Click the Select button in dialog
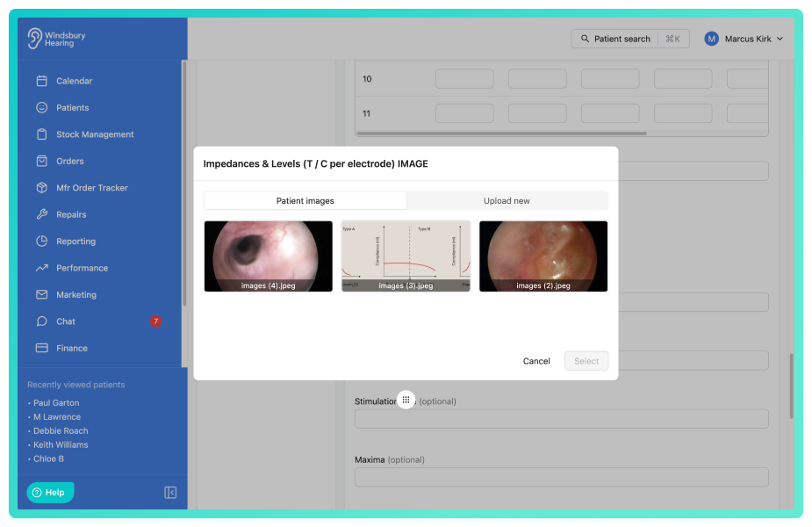812x527 pixels. pos(586,361)
